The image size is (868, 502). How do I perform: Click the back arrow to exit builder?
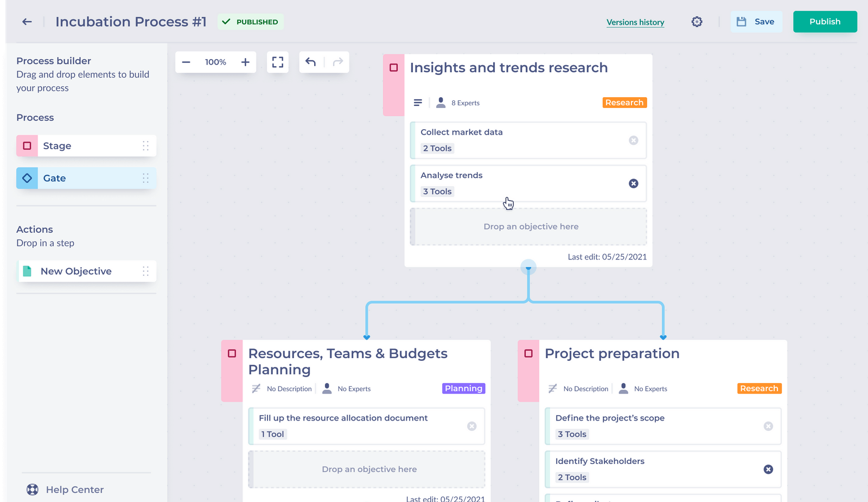(27, 22)
